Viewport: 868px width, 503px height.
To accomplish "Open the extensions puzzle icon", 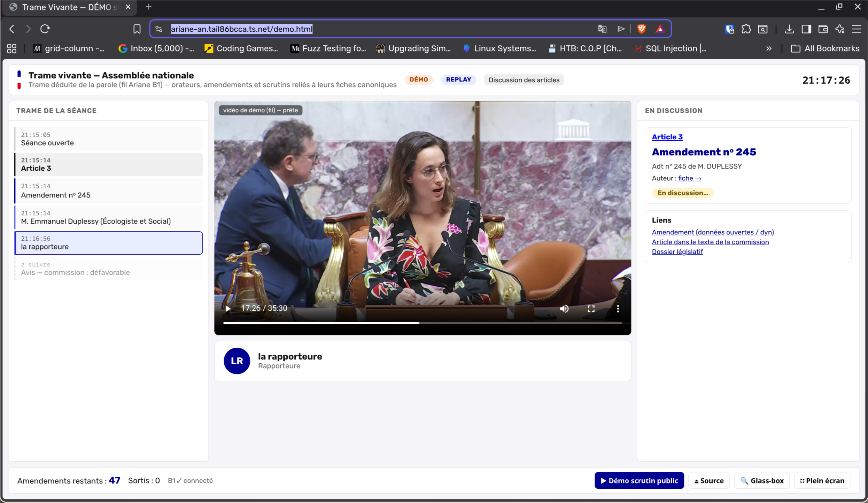I will (x=746, y=29).
